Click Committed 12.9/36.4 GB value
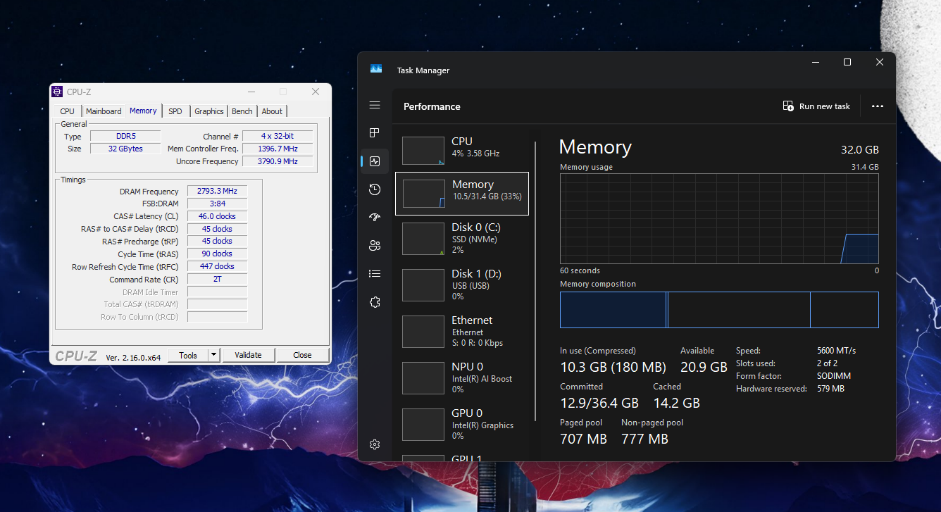This screenshot has height=512, width=941. tap(599, 403)
